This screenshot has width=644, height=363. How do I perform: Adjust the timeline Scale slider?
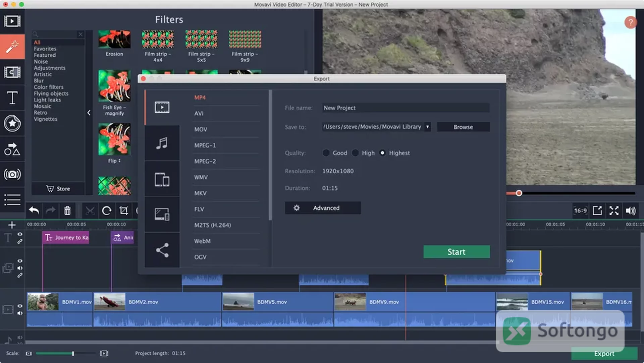tap(73, 353)
